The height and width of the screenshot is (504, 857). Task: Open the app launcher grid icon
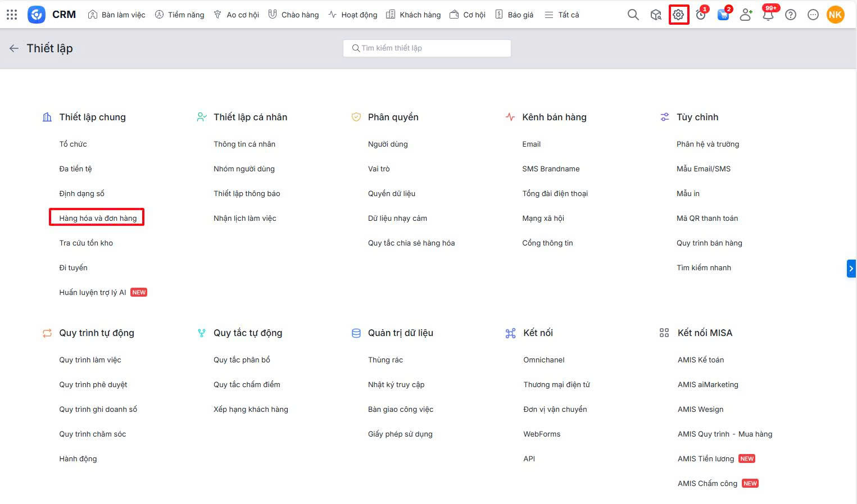point(12,15)
